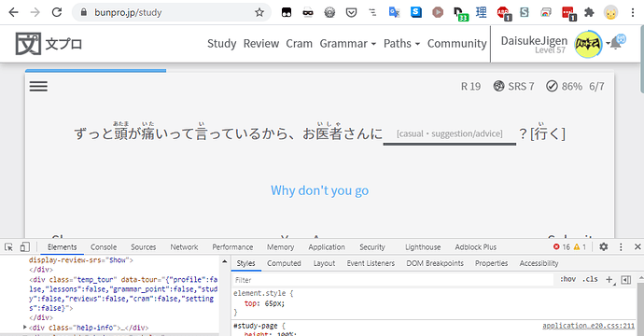This screenshot has width=644, height=336.
Task: Toggle the computed styles sidebar pane
Action: coord(626,280)
